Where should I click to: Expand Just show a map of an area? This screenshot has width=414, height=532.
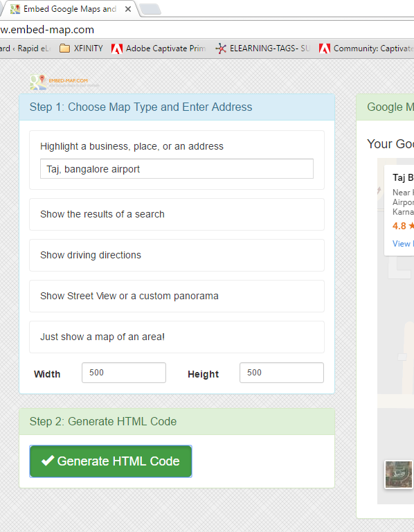177,337
